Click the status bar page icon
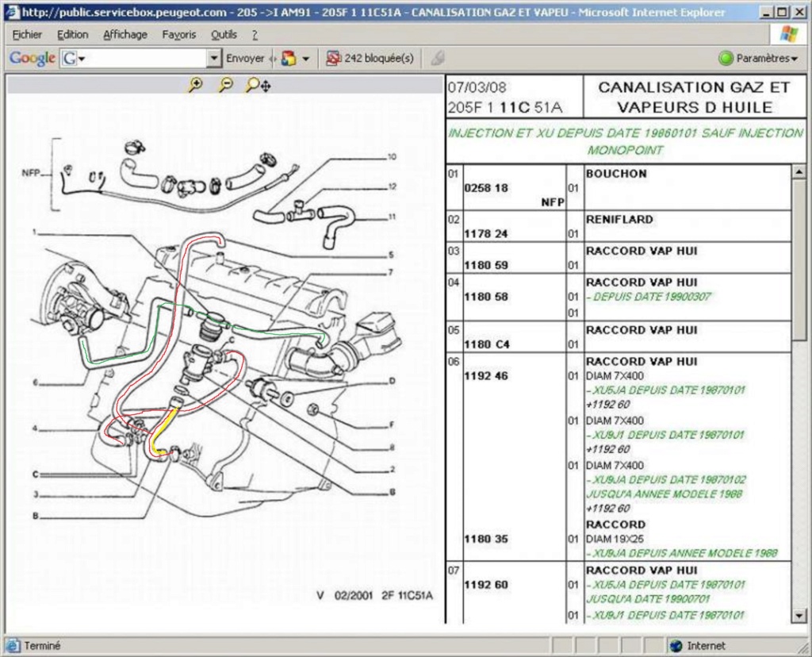812x657 pixels. coord(13,646)
